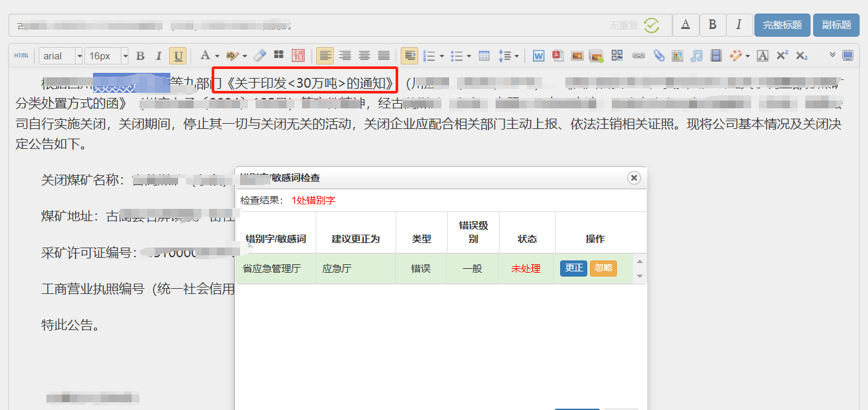Click the 完整标题 button
This screenshot has width=868, height=410.
click(x=782, y=25)
